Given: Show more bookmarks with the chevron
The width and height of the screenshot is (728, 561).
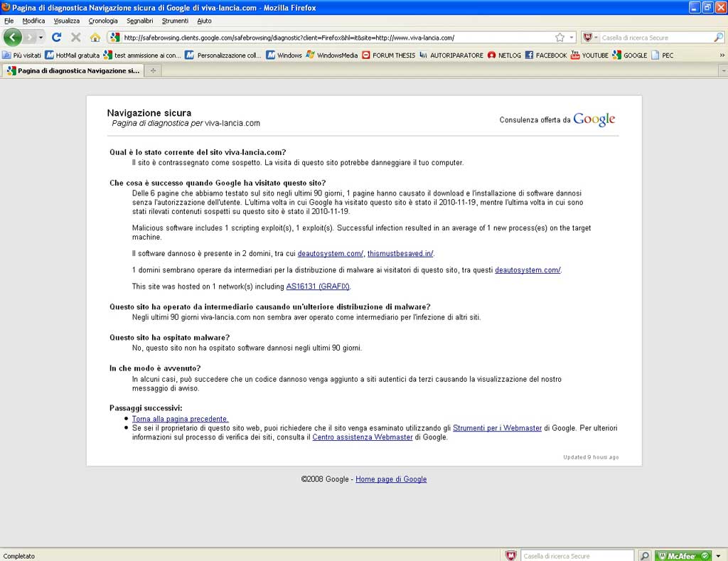Looking at the screenshot, I should [x=722, y=55].
